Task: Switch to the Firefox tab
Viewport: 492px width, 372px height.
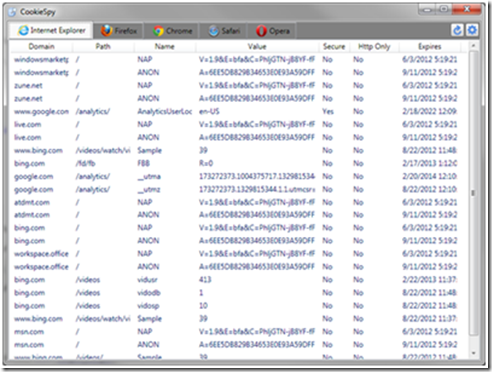Action: 118,31
